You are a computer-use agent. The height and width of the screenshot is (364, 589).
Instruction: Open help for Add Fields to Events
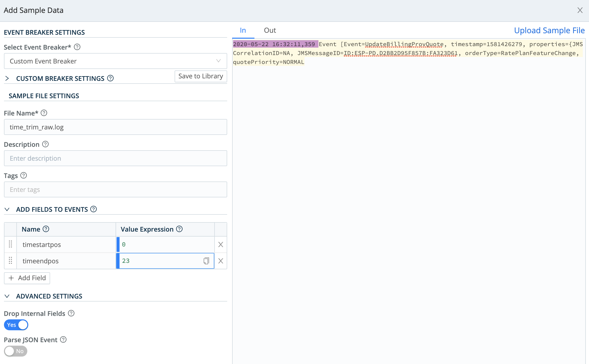tap(93, 209)
